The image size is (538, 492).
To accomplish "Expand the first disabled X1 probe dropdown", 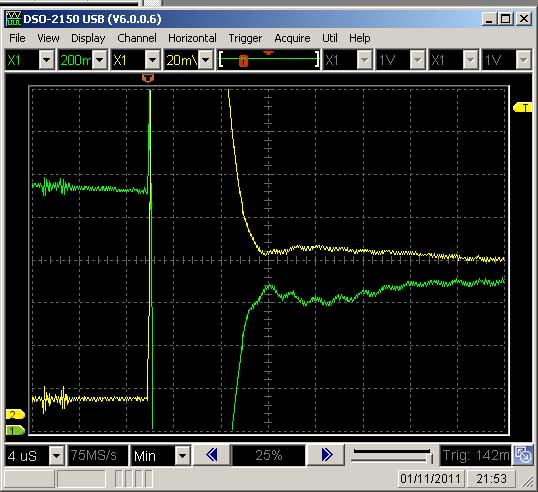I will coord(364,60).
